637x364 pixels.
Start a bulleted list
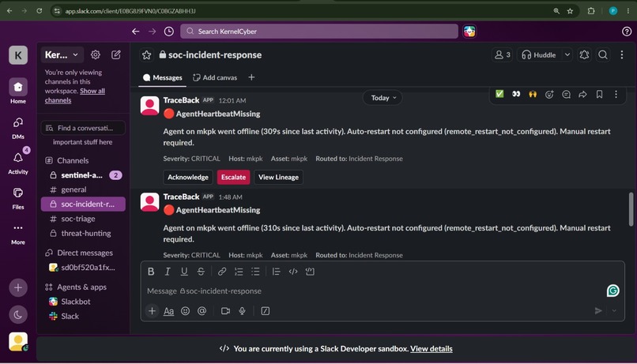255,272
